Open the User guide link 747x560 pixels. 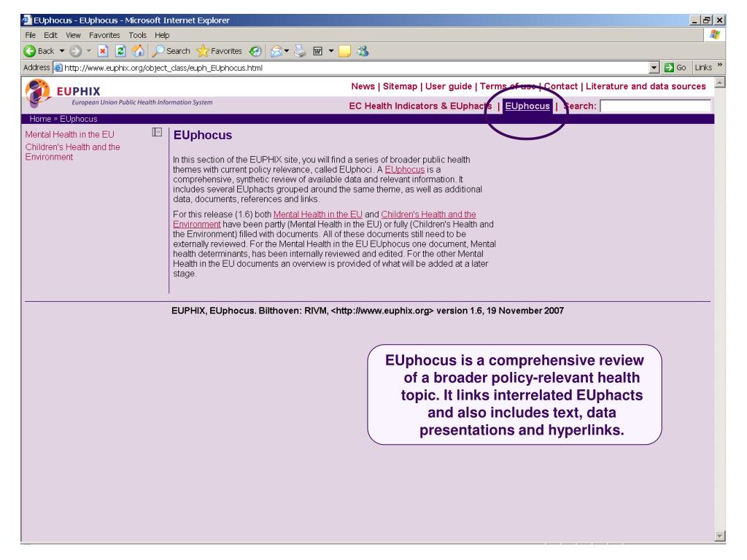pos(449,86)
